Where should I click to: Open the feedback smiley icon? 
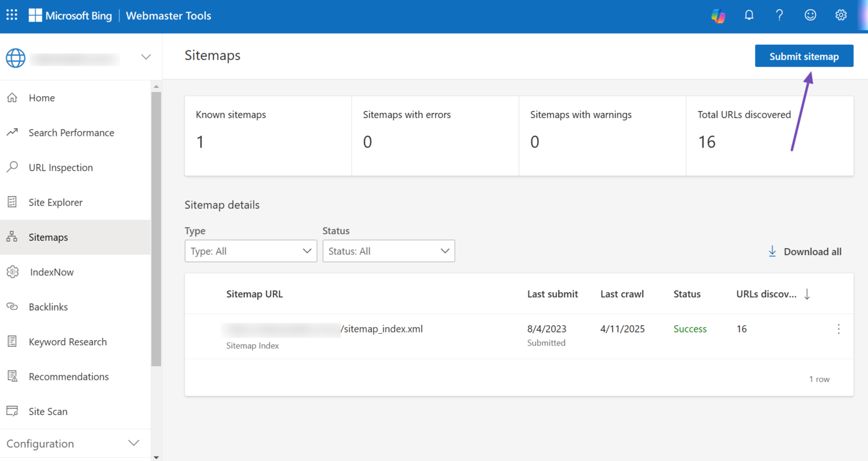click(x=810, y=16)
